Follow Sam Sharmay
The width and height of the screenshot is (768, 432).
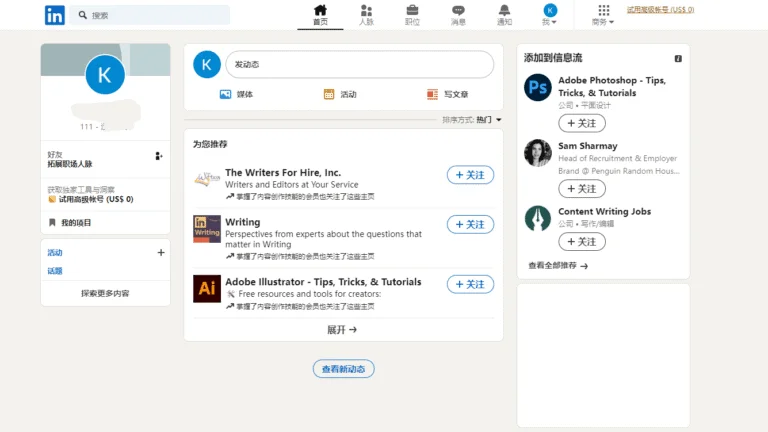pyautogui.click(x=582, y=189)
